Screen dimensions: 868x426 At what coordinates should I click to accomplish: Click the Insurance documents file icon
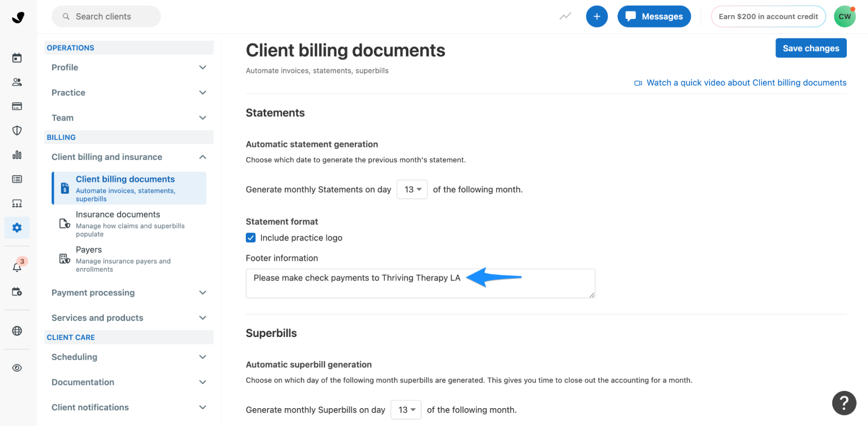click(x=65, y=224)
